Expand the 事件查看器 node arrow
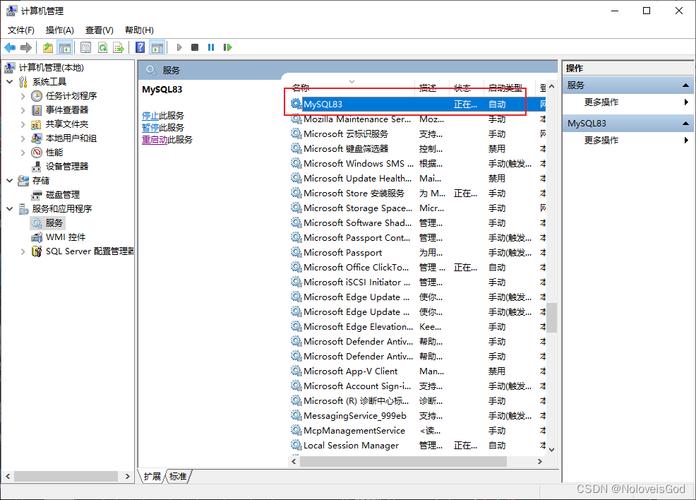Image resolution: width=696 pixels, height=500 pixels. [23, 110]
